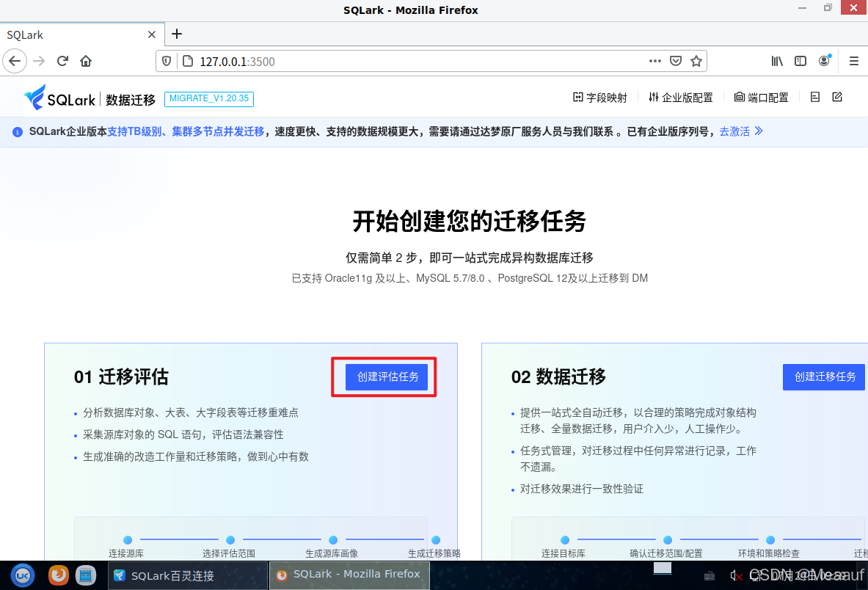
Task: Click the 连接源库 step marker
Action: [128, 540]
